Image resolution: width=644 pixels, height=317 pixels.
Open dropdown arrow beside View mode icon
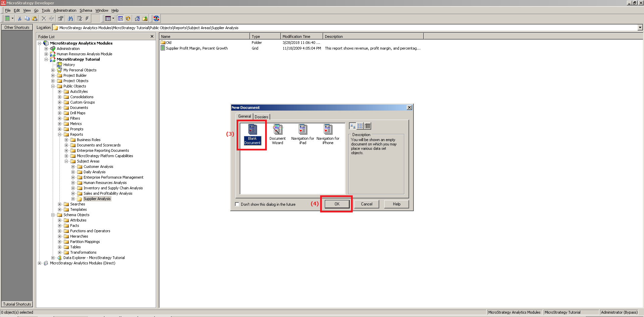coord(113,18)
